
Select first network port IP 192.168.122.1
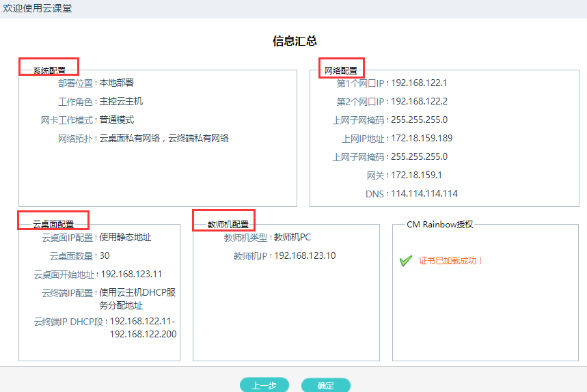coord(419,83)
